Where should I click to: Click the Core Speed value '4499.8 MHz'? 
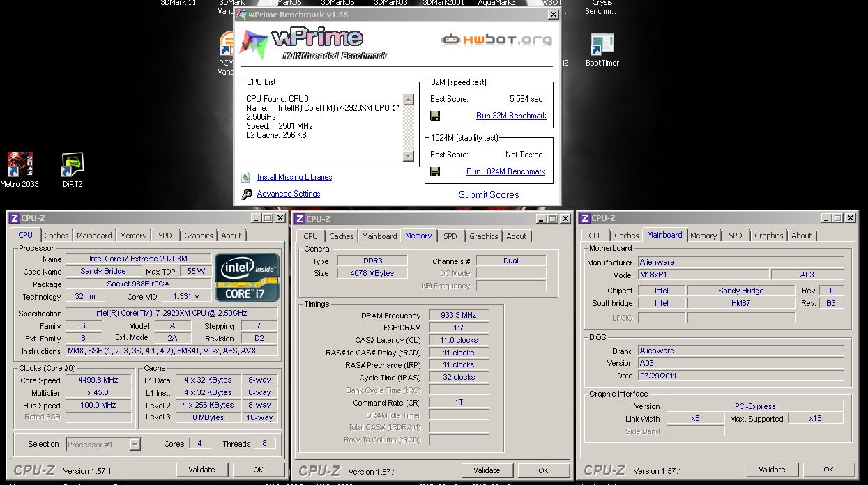click(x=99, y=380)
